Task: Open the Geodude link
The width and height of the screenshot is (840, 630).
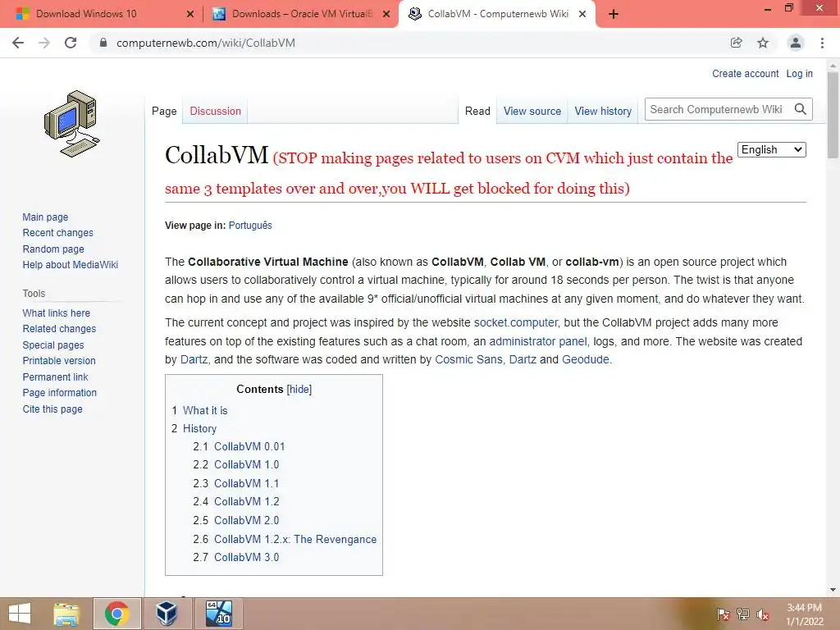Action: [x=586, y=359]
